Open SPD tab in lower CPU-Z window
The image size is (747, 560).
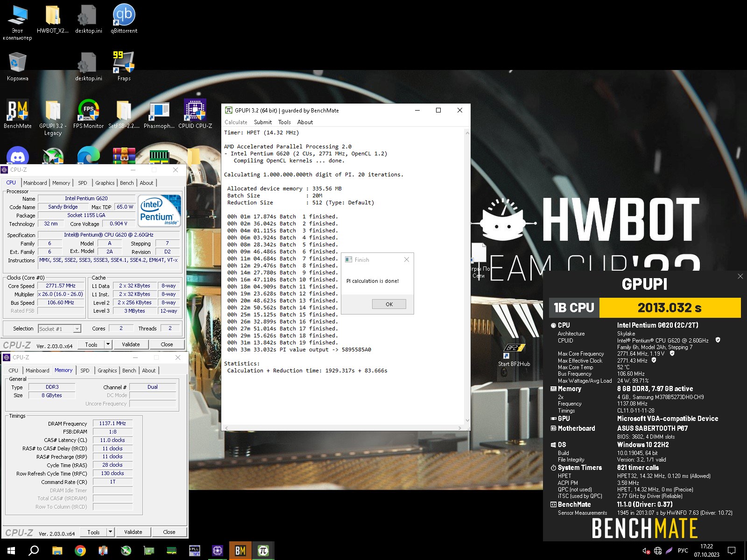[85, 371]
